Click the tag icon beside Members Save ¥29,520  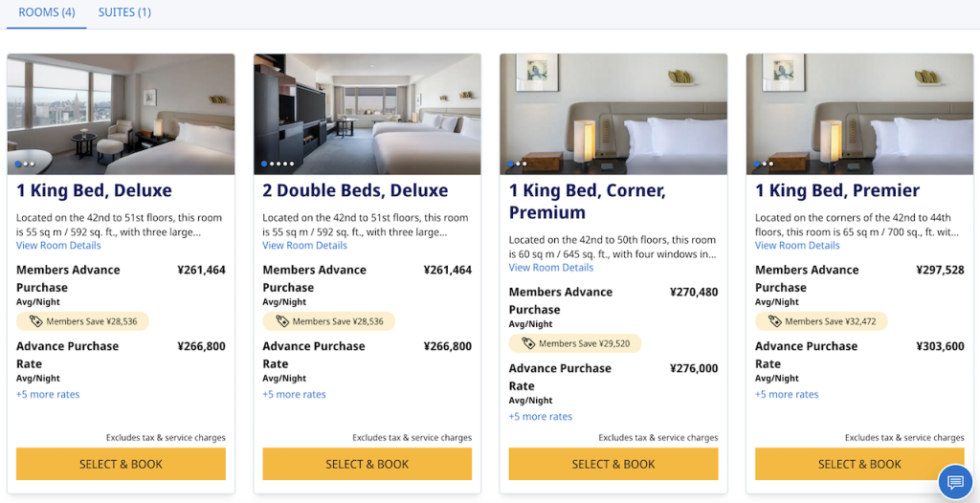(528, 343)
